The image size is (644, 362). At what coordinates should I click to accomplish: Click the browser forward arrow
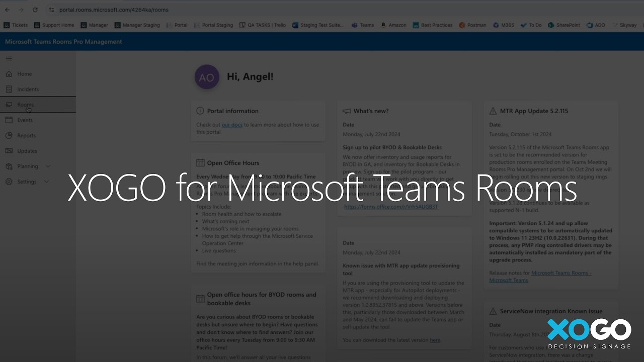[21, 10]
